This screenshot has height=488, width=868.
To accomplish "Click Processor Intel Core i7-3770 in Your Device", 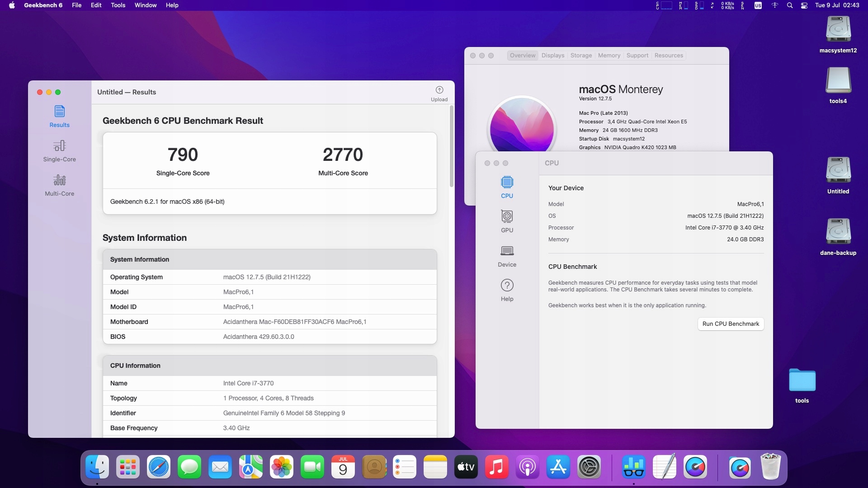I will pos(656,228).
